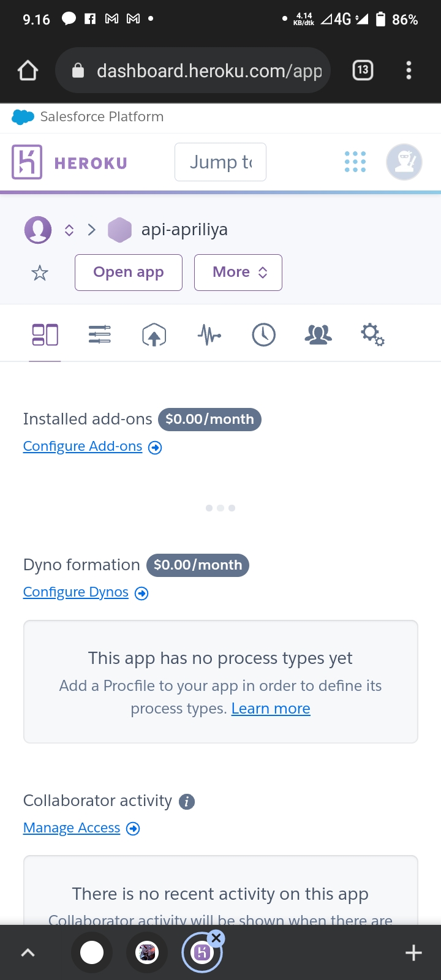Tap the Heroku tab icon in bottom bar
The width and height of the screenshot is (441, 980).
click(202, 952)
